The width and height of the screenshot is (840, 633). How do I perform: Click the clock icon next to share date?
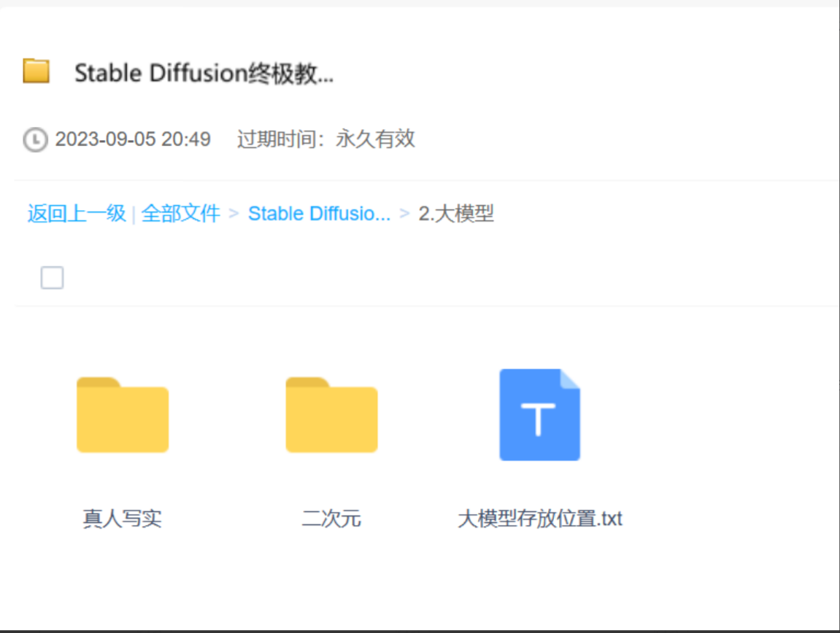coord(35,140)
